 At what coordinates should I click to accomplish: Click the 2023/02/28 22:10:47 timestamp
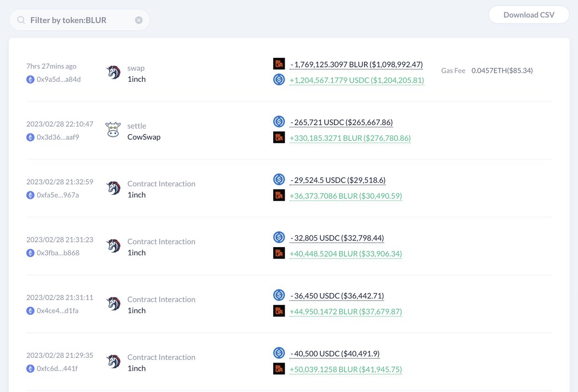click(x=60, y=124)
